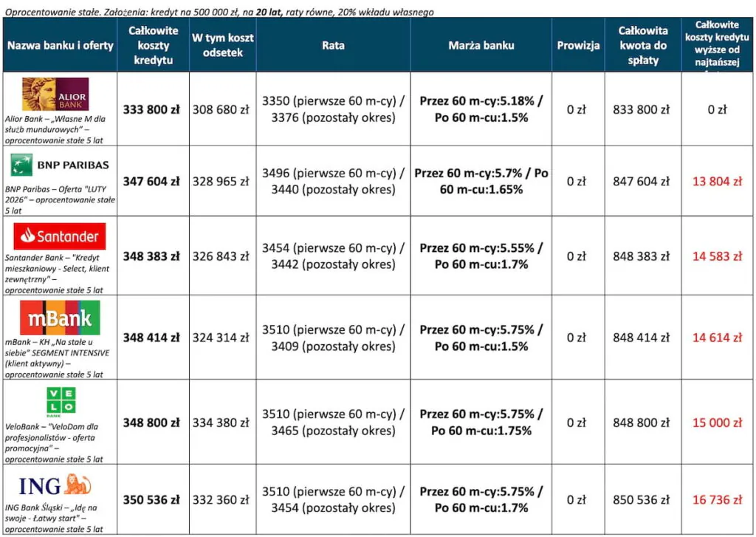The width and height of the screenshot is (756, 537).
Task: Select the 333 800 zł total cost cell
Action: [153, 109]
